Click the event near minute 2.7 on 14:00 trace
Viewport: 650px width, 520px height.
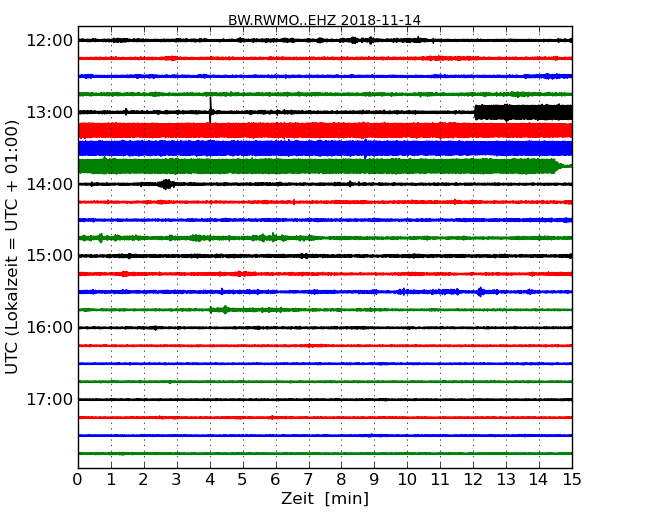point(166,184)
